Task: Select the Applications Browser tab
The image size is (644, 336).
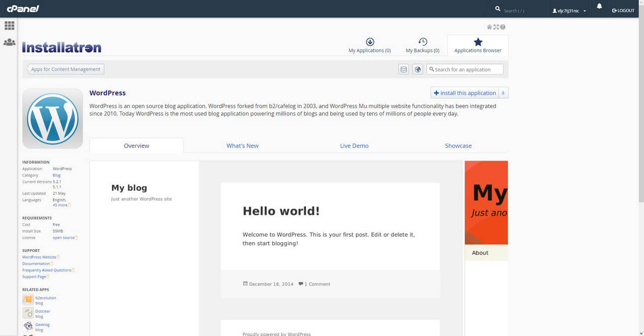Action: coord(478,45)
